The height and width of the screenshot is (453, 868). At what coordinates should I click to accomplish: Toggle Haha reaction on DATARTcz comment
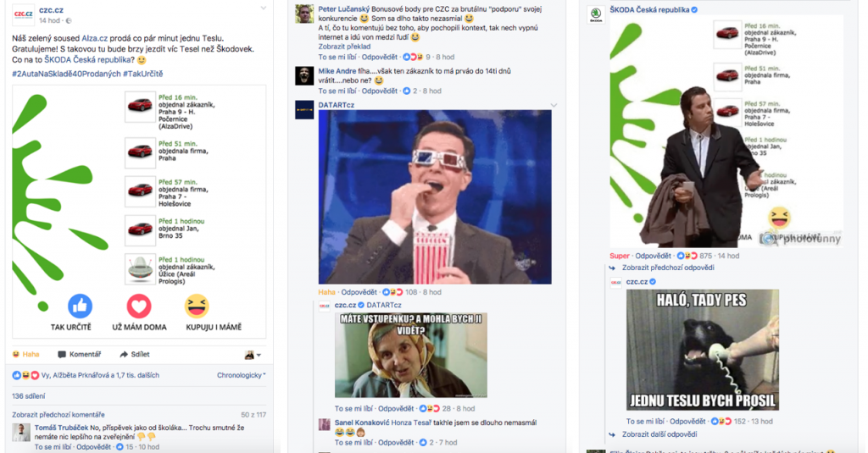[x=326, y=292]
